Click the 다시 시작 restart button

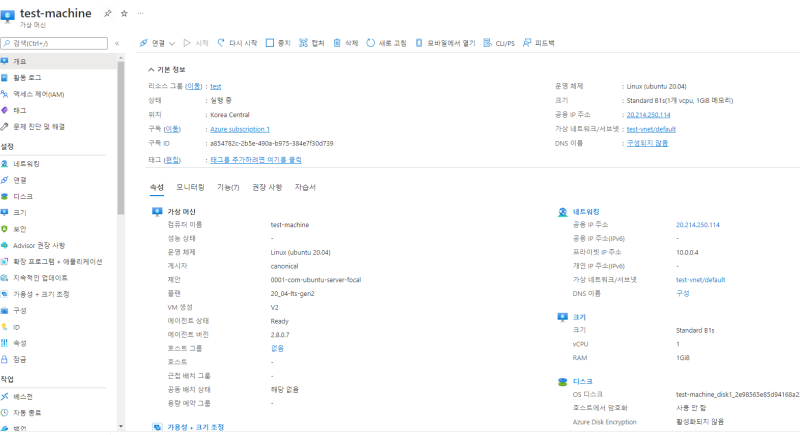[x=237, y=43]
